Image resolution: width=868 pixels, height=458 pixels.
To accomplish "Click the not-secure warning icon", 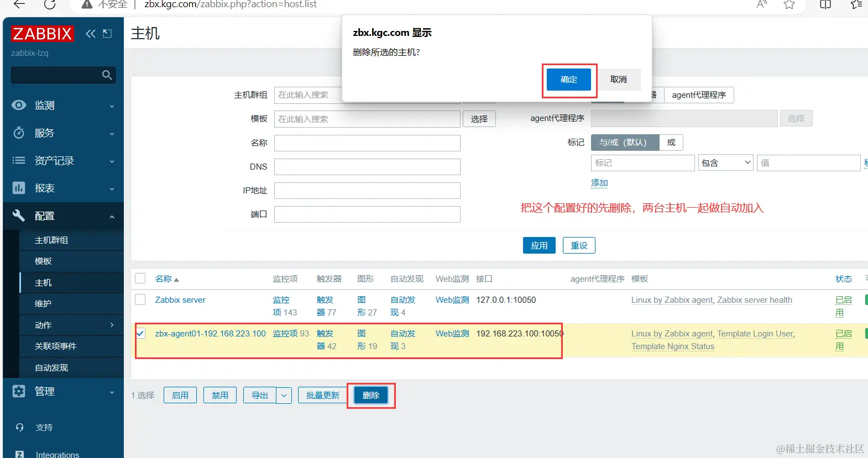I will (x=87, y=4).
